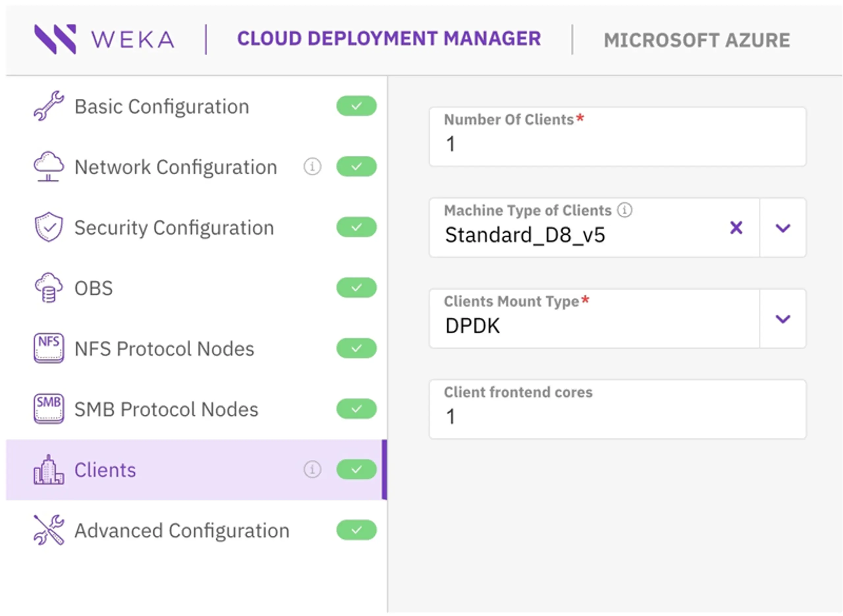843x616 pixels.
Task: Click the Standard_D8_v5 machine type value
Action: [525, 235]
